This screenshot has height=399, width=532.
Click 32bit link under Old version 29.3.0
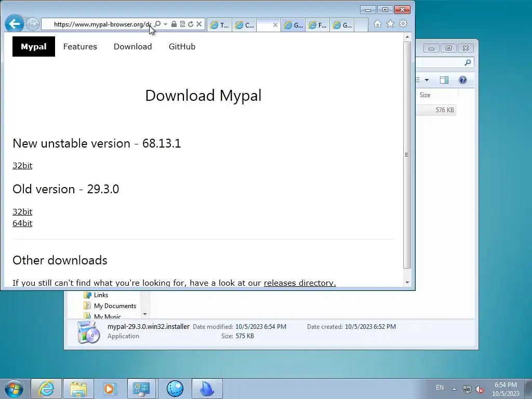[x=22, y=212]
